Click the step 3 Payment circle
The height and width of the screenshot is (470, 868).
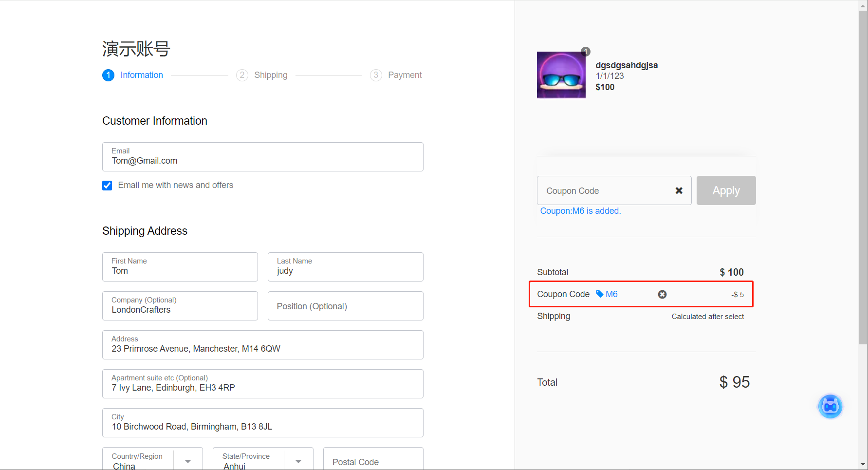click(x=376, y=75)
